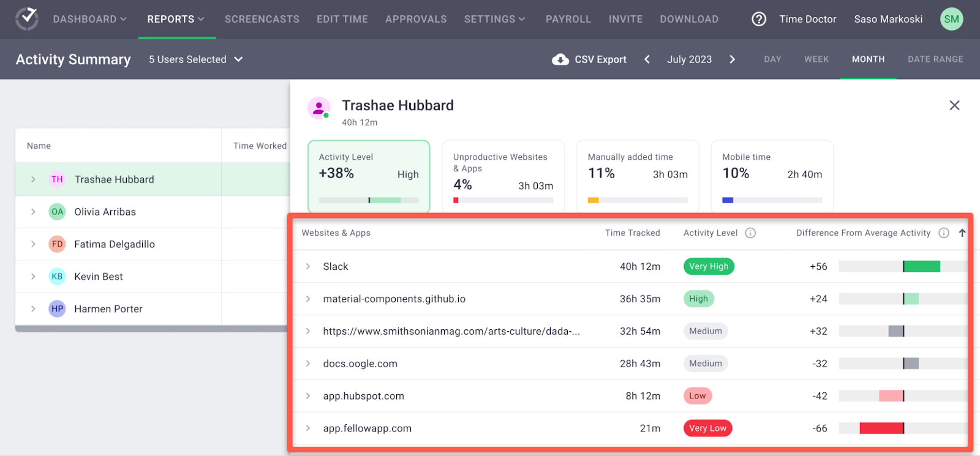Open the Payroll page
The width and height of the screenshot is (980, 456).
tap(568, 19)
